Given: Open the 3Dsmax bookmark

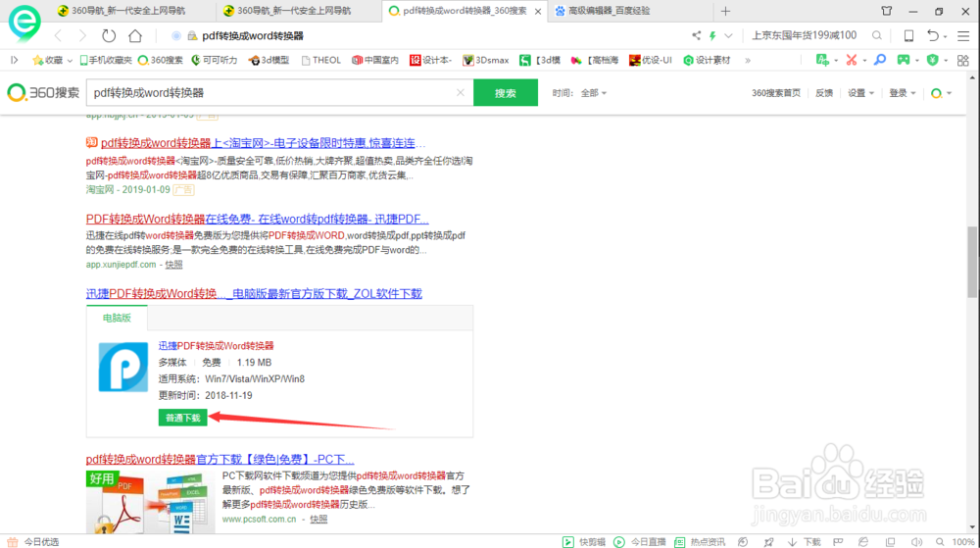Looking at the screenshot, I should point(486,60).
